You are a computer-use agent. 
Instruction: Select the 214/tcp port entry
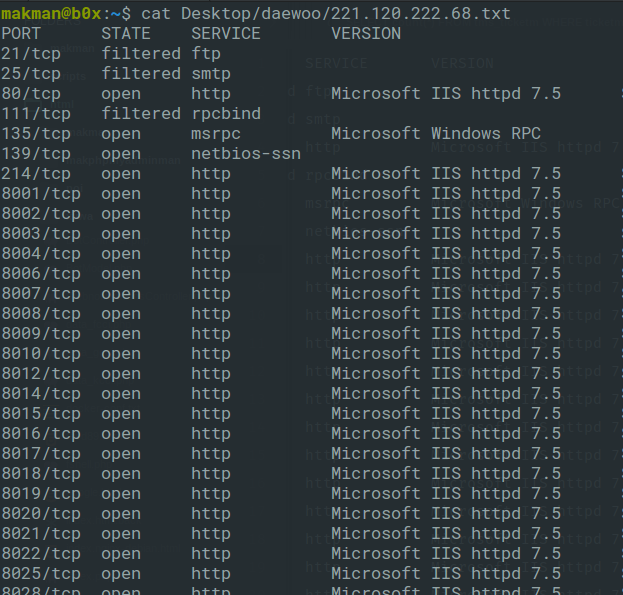point(36,173)
